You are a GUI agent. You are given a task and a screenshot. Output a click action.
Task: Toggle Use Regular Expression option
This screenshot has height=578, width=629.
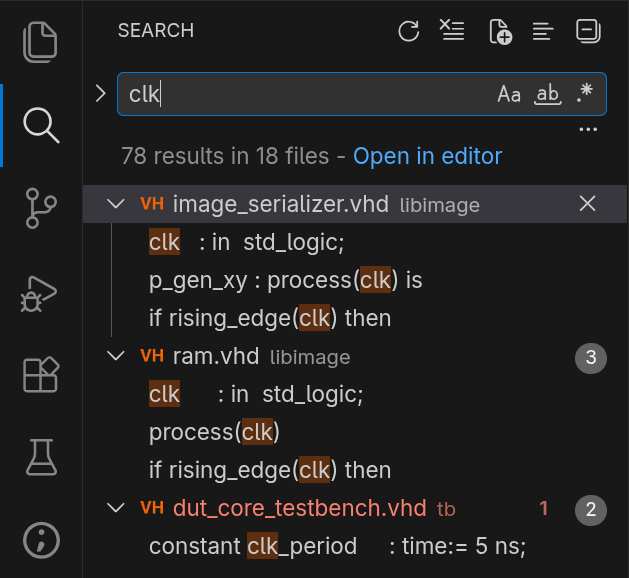pos(584,93)
